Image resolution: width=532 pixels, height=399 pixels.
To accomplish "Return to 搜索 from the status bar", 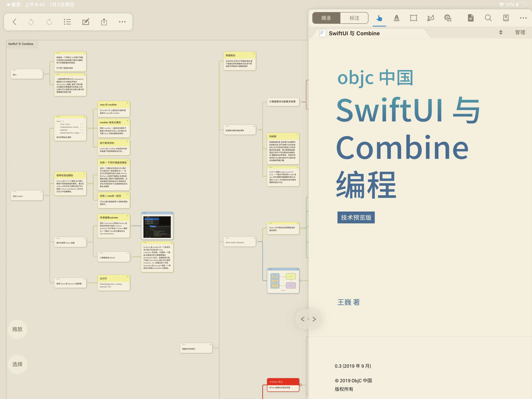I will coord(13,4).
